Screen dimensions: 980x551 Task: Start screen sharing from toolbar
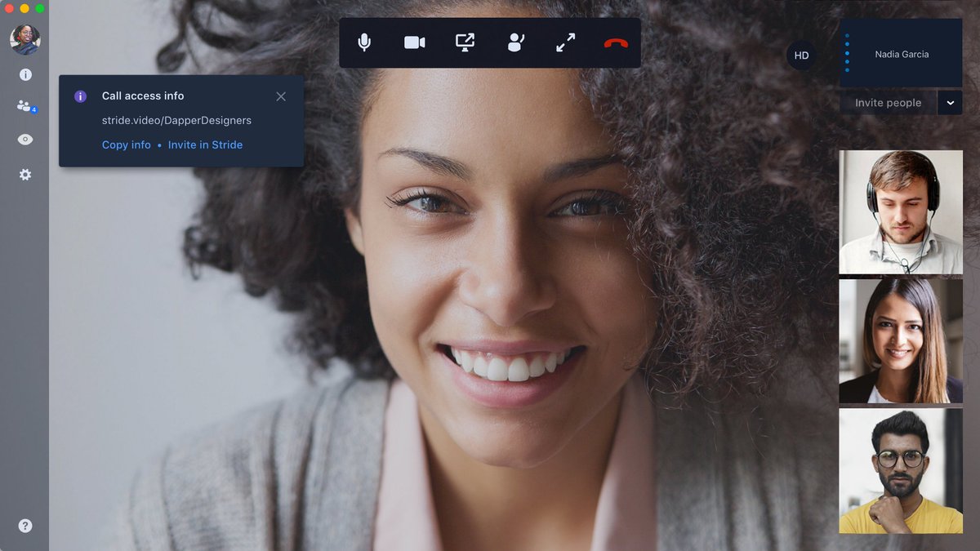click(x=465, y=42)
